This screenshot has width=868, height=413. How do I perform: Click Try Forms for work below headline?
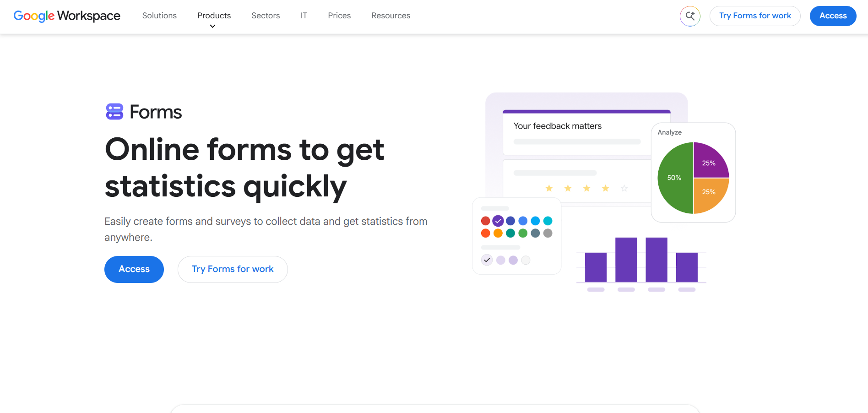[233, 269]
